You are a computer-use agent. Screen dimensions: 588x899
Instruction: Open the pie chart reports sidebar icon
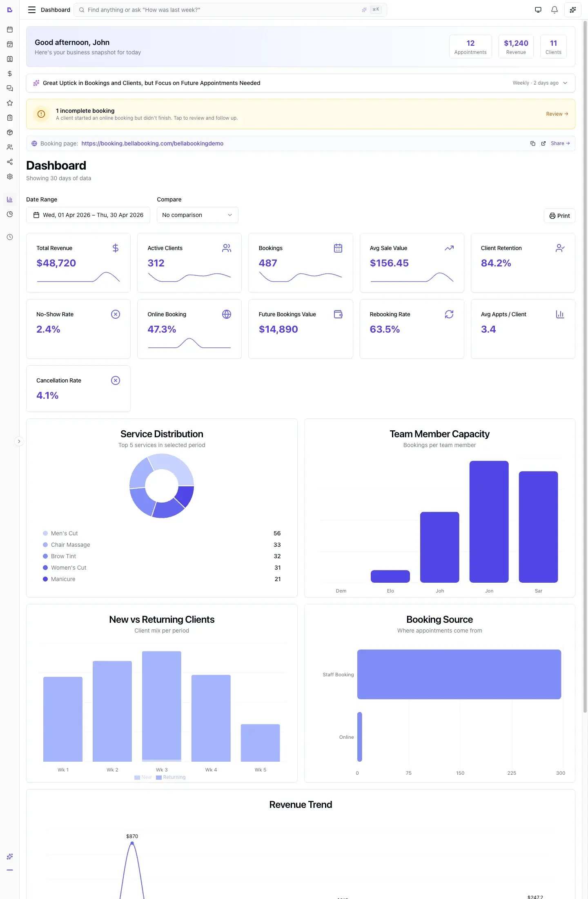click(x=10, y=214)
